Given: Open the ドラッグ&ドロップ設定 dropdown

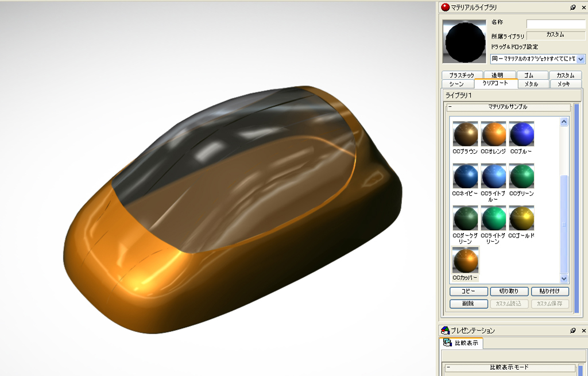Looking at the screenshot, I should tap(581, 59).
